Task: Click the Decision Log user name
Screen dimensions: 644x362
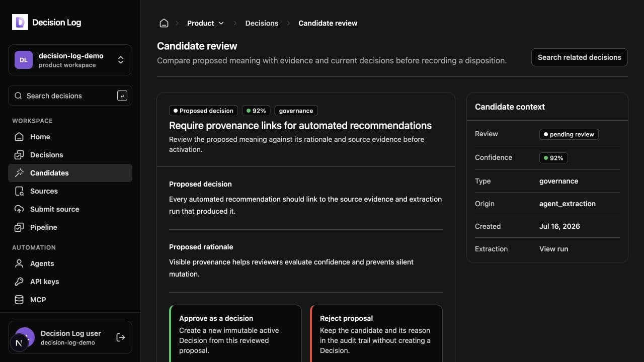Action: pos(71,333)
